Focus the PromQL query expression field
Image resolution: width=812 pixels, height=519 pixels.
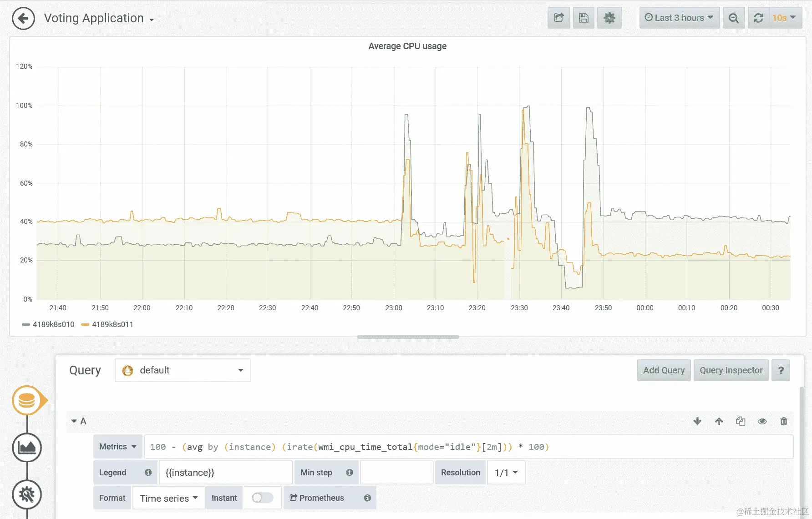pyautogui.click(x=468, y=447)
